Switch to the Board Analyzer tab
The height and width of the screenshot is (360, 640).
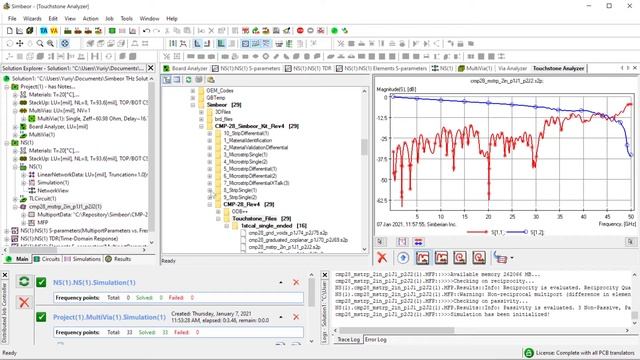[186, 69]
